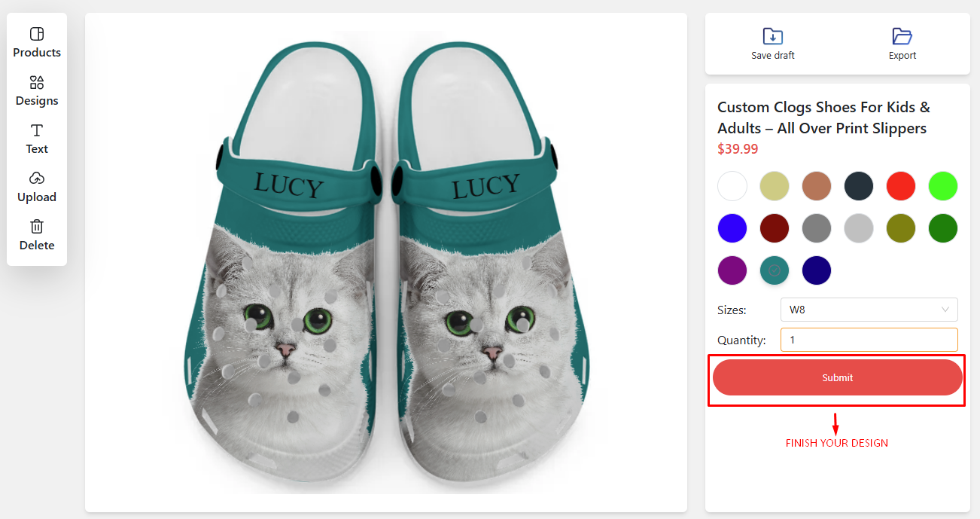Screen dimensions: 980x519
Task: Pick the bright green color swatch
Action: coord(943,186)
